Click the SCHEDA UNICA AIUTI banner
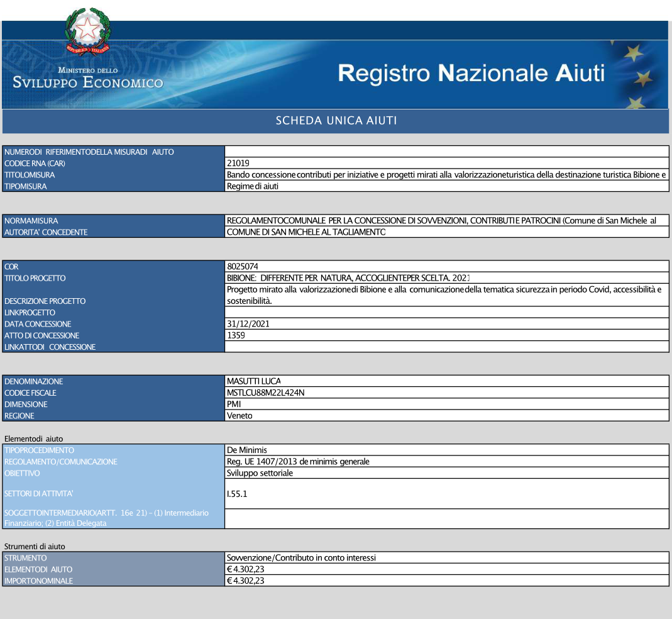This screenshot has height=619, width=672. coord(336,121)
